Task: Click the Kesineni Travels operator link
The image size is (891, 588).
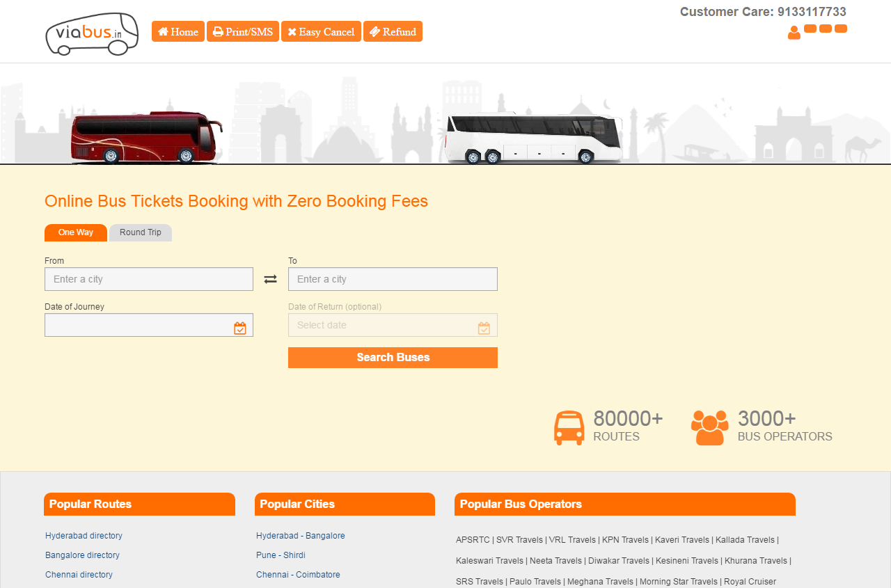Action: 687,561
